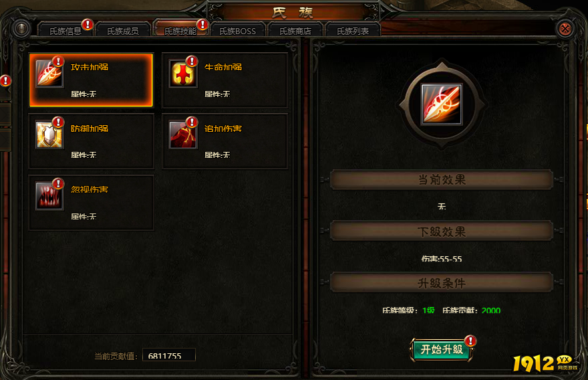Viewport: 588px width, 380px height.
Task: Select the 生命加强 red cross skill icon
Action: [183, 74]
